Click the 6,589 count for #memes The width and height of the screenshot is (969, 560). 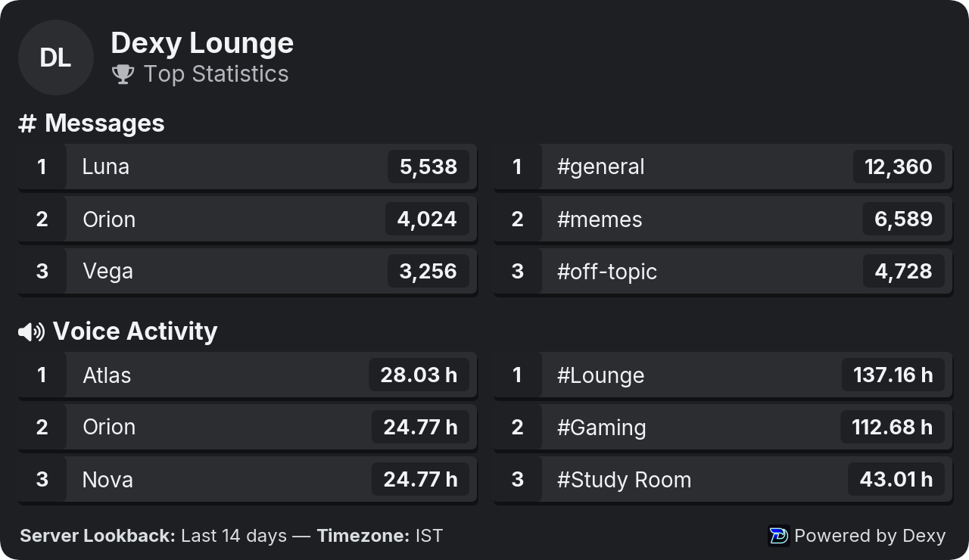click(904, 219)
